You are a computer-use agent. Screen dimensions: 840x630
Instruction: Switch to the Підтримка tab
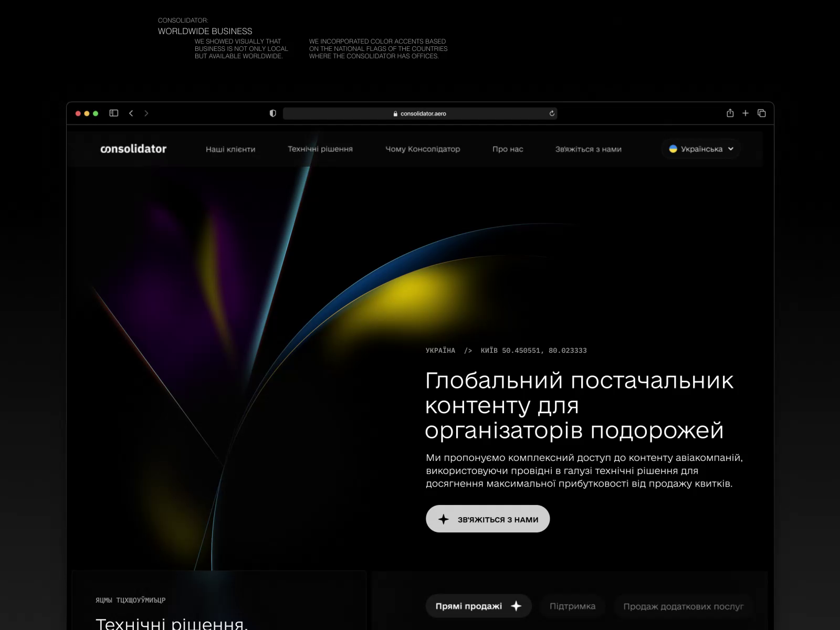tap(572, 606)
